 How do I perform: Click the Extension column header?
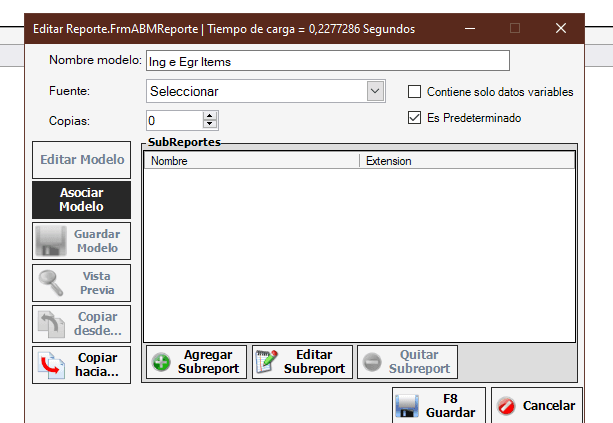[x=465, y=160]
